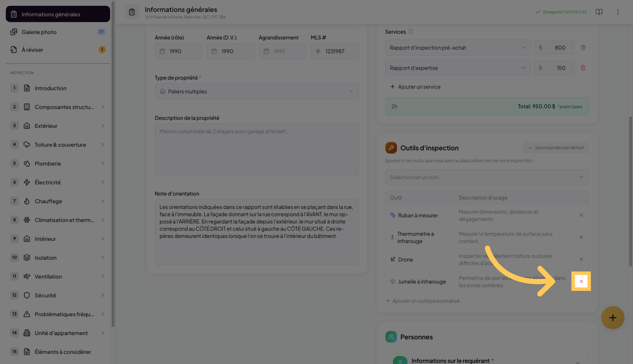This screenshot has height=364, width=633.
Task: Remove the Ruban à mesurer tool
Action: [581, 215]
